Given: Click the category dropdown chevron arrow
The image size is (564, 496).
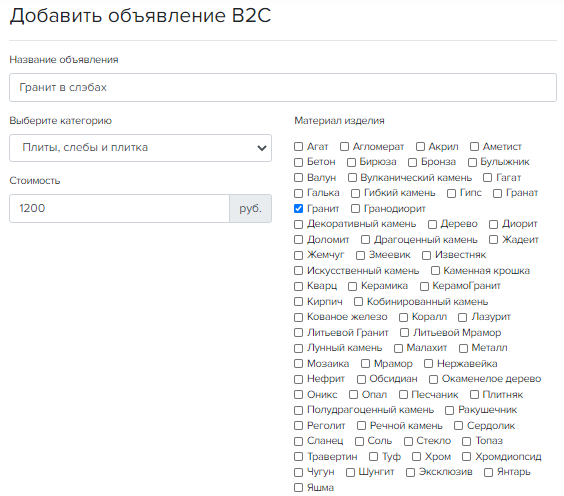Looking at the screenshot, I should pos(261,148).
